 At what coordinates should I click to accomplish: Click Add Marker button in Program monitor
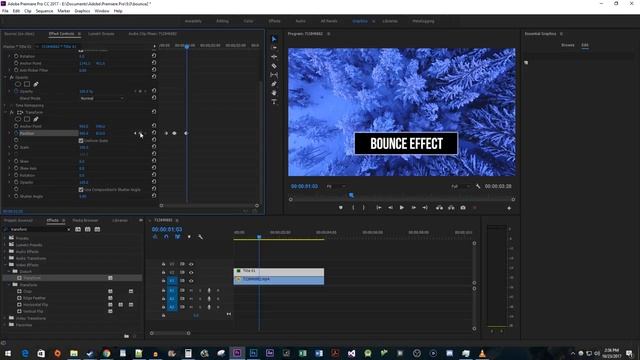(341, 208)
